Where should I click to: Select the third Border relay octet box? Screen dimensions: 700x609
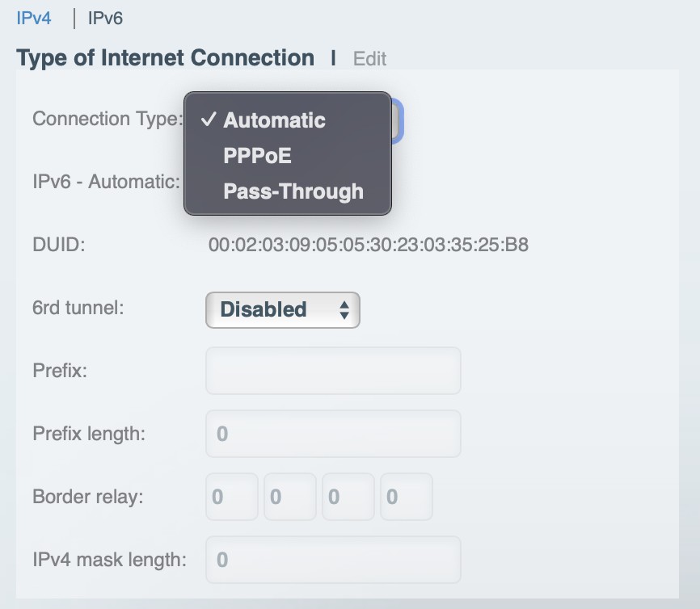pos(348,497)
